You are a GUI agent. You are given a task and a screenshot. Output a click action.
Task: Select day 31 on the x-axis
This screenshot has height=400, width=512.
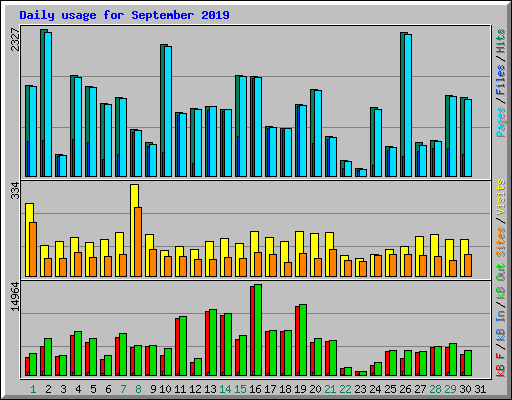coord(480,389)
